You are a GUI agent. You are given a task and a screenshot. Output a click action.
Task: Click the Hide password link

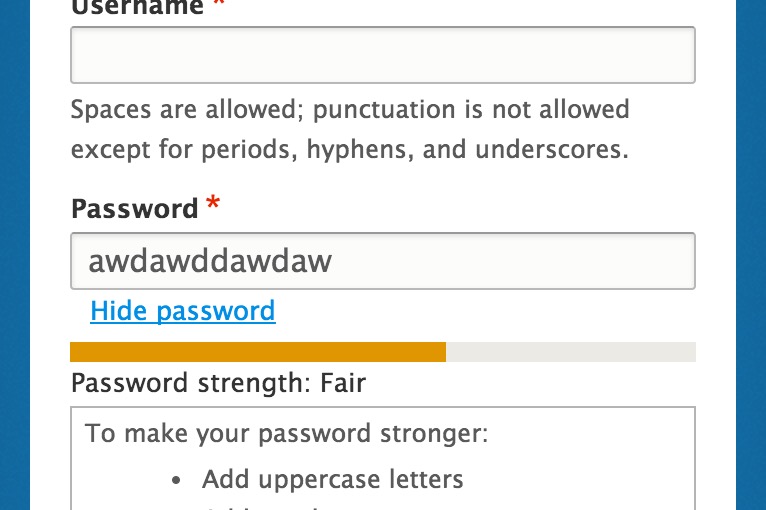tap(182, 311)
